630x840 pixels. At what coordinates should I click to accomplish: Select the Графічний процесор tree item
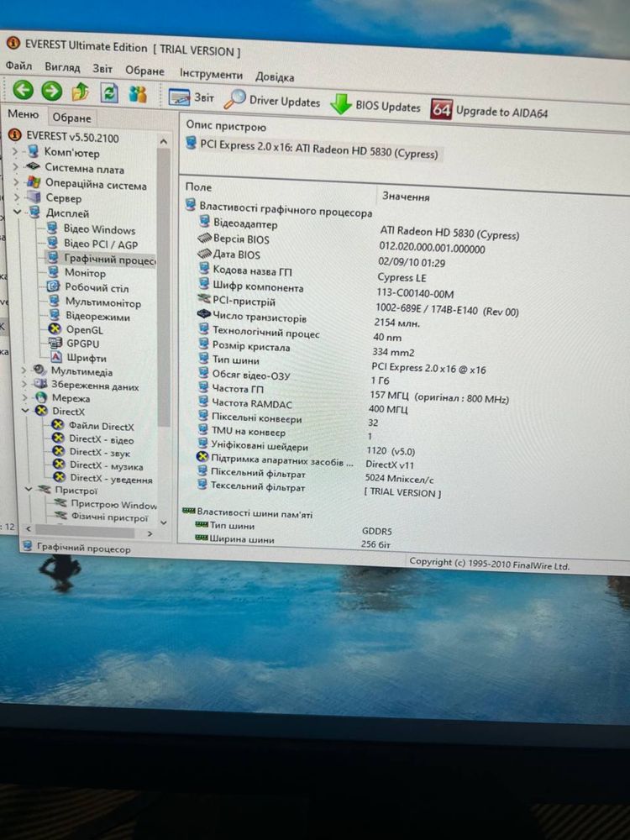coord(102,260)
